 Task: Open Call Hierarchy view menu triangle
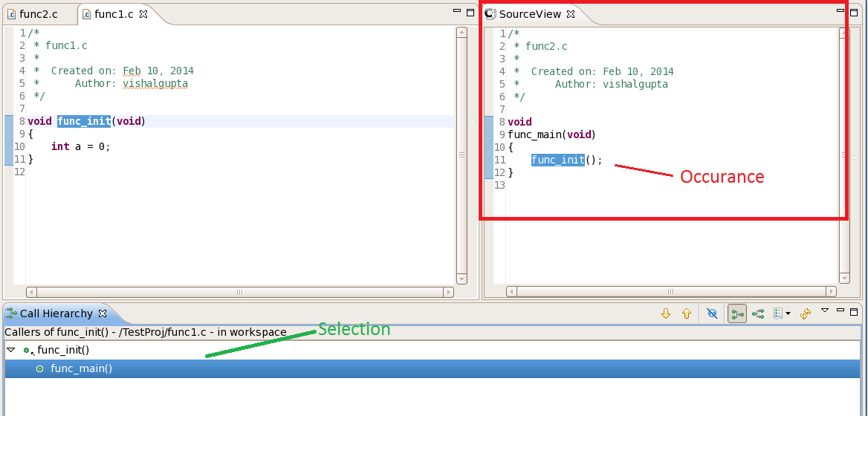(824, 310)
